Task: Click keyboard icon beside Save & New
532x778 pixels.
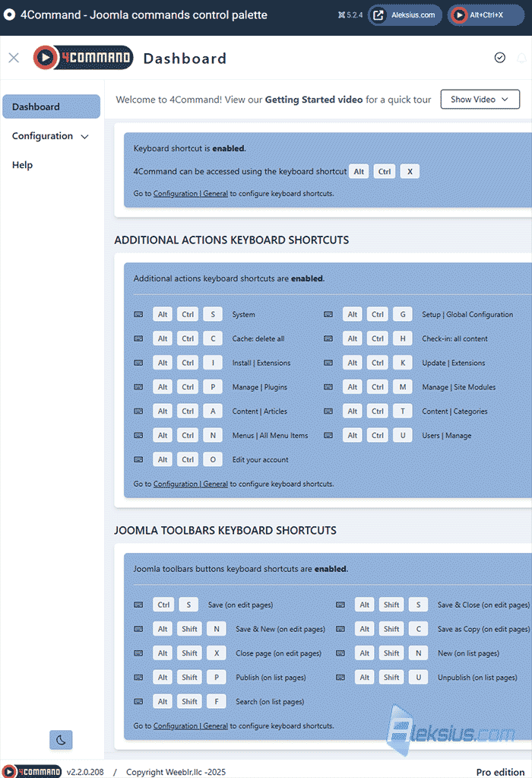Action: (x=139, y=629)
